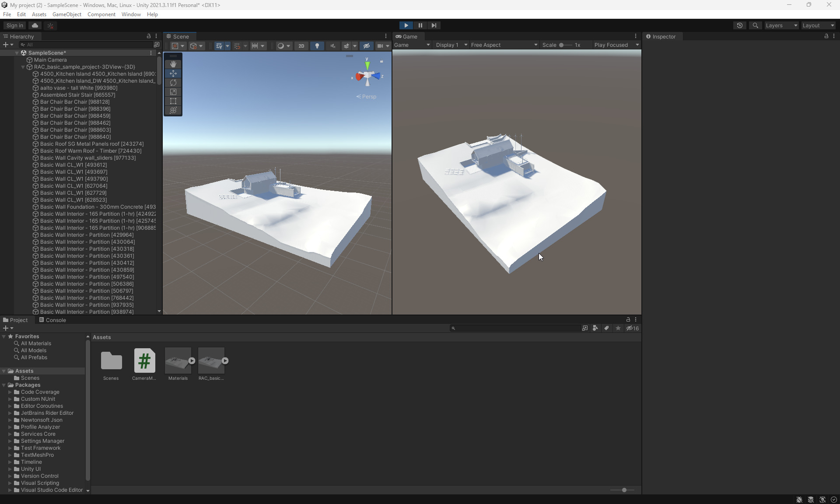
Task: Expand the Visual Studio Code Editor package
Action: (10, 490)
